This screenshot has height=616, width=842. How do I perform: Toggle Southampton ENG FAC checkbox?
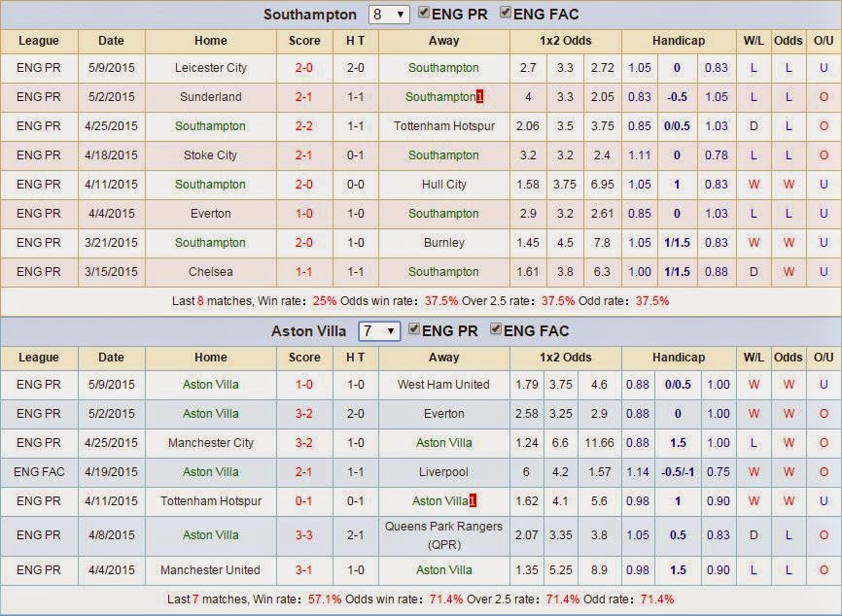pyautogui.click(x=506, y=13)
